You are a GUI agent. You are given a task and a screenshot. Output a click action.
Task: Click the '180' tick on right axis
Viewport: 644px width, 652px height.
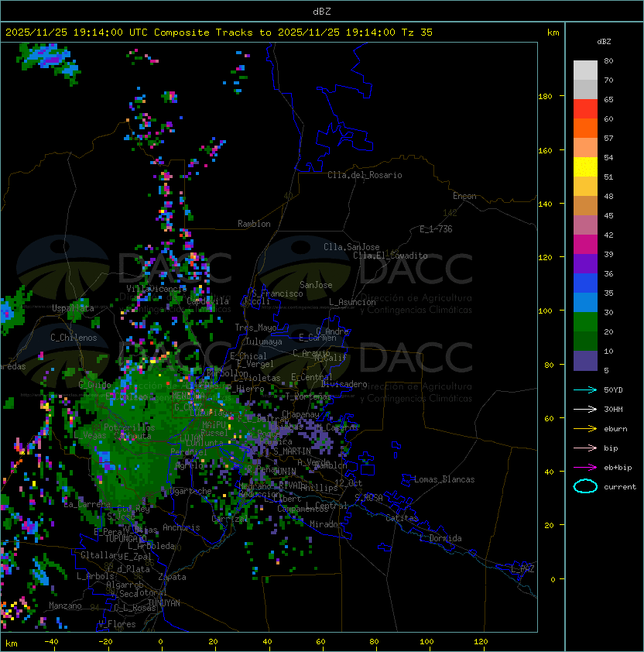545,97
